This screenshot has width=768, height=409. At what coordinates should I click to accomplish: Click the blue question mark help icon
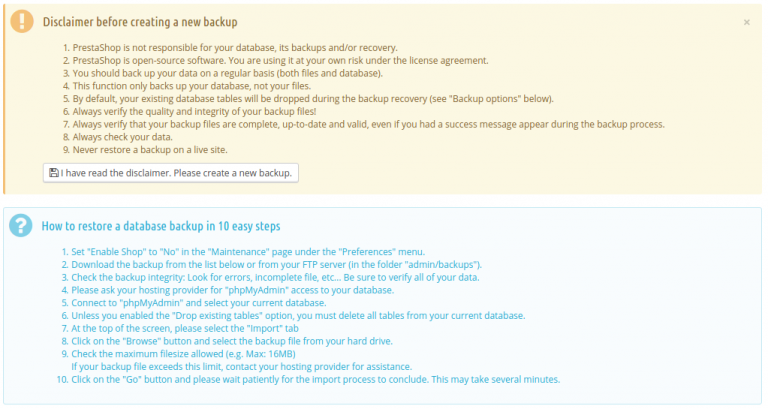(x=20, y=226)
